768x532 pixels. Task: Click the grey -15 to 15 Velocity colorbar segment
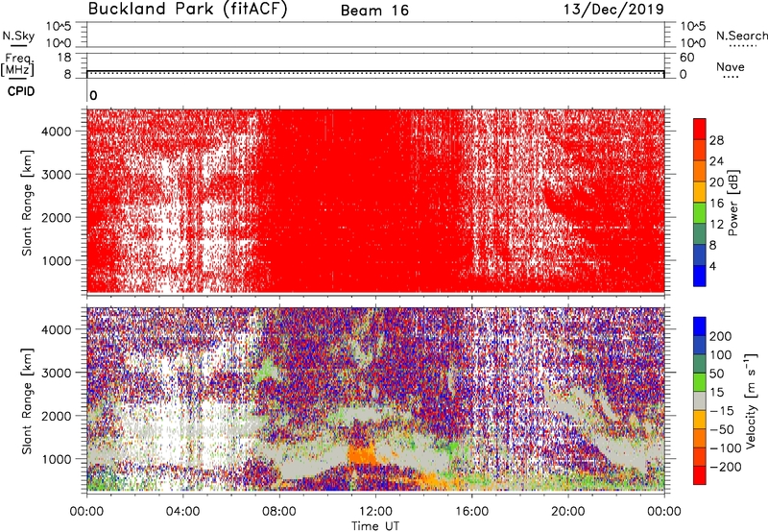(x=700, y=400)
